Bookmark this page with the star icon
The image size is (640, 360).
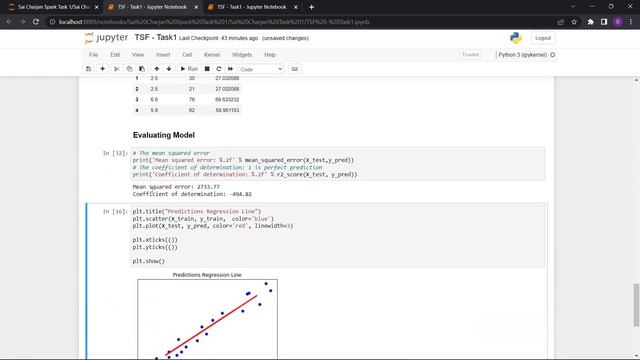pos(574,22)
